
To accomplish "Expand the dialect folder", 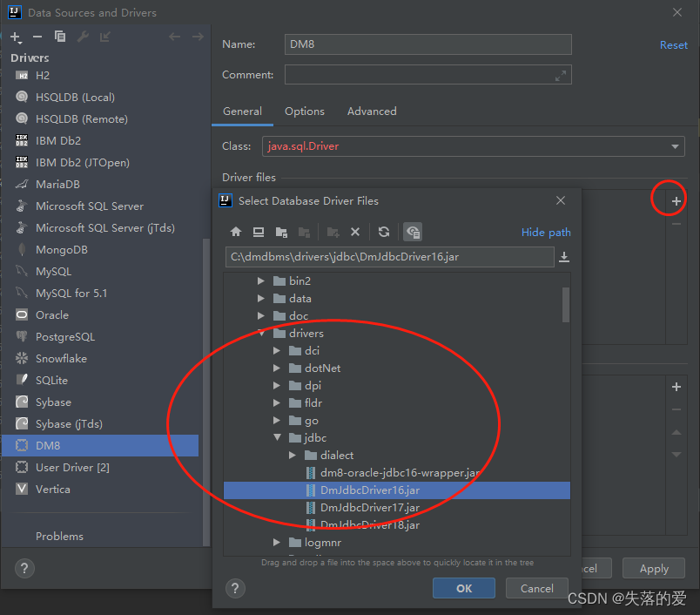I will tap(293, 455).
